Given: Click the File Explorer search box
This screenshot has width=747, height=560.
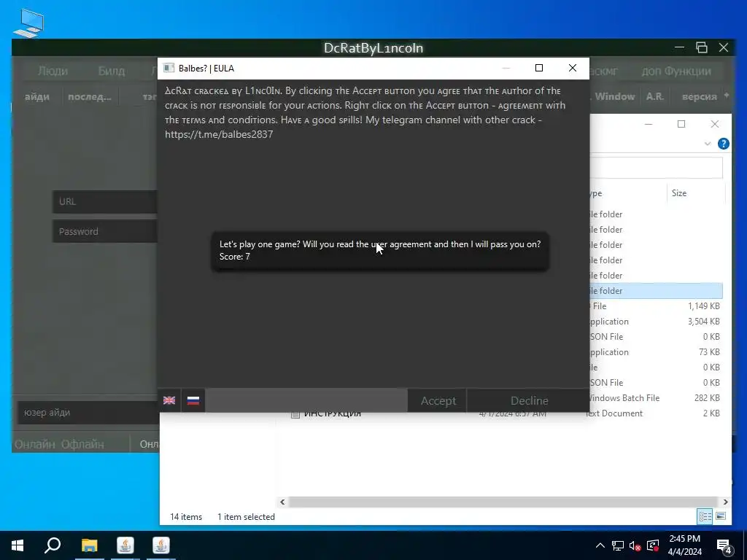Looking at the screenshot, I should [656, 167].
